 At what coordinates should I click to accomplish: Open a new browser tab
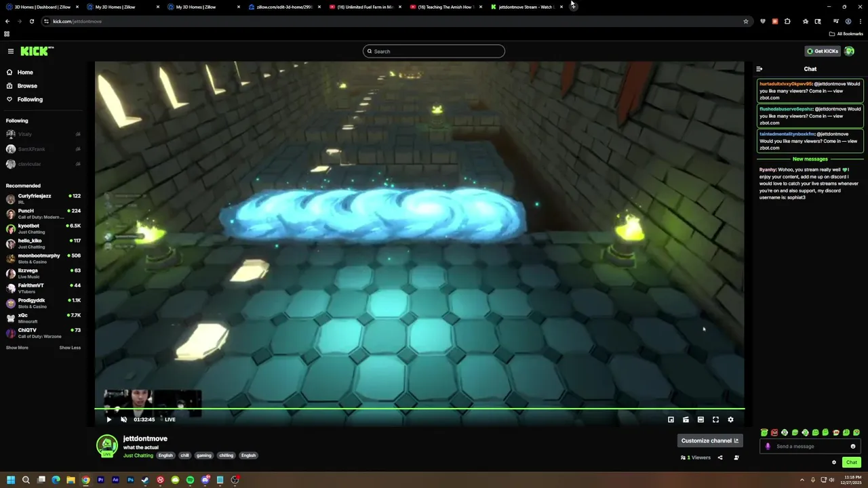pos(574,7)
